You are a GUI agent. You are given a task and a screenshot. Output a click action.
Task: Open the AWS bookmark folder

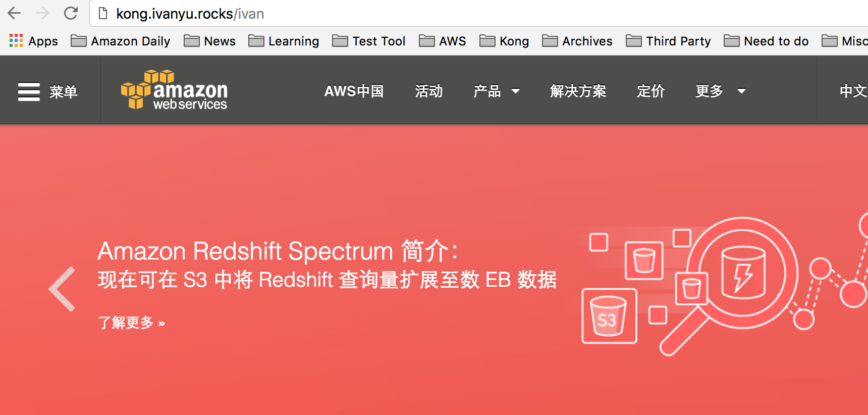[442, 41]
